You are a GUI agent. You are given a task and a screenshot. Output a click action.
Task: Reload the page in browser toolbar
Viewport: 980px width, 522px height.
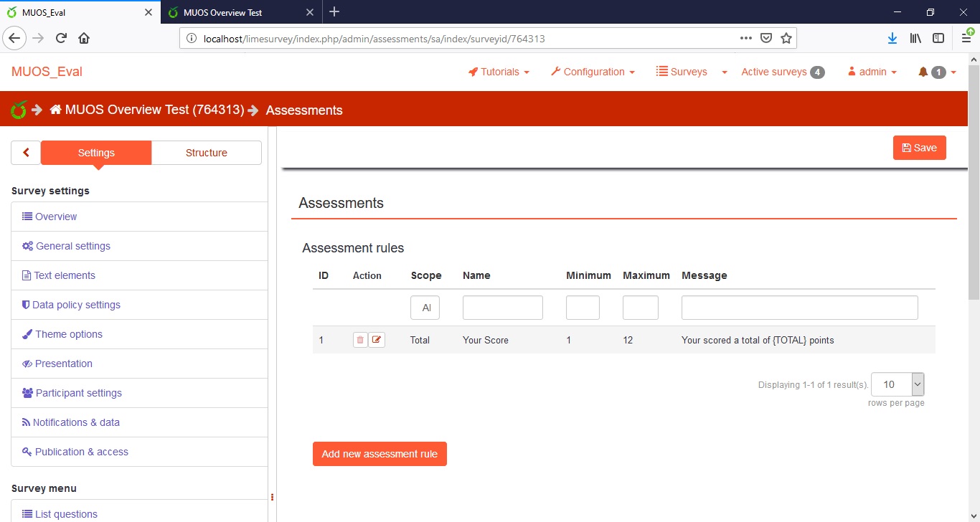[61, 38]
